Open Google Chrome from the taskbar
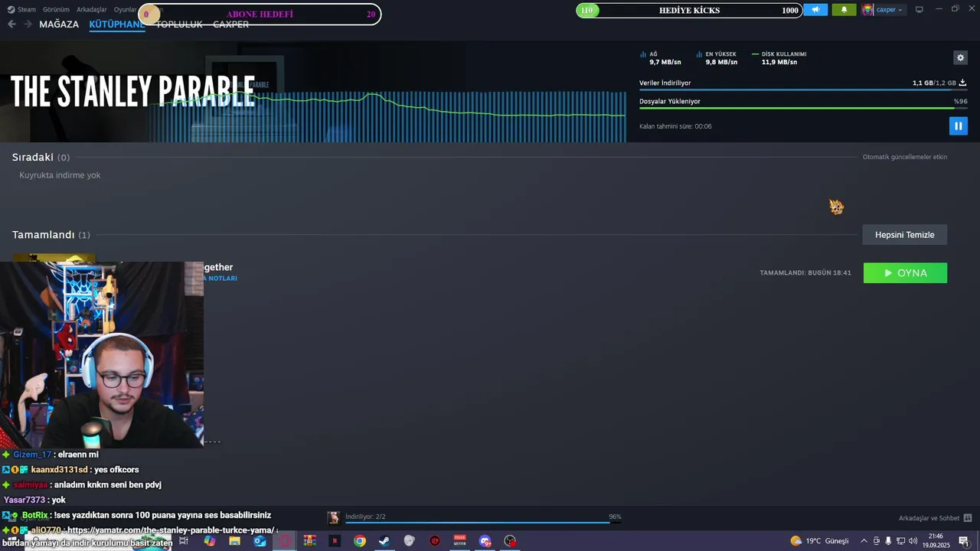 pyautogui.click(x=360, y=541)
